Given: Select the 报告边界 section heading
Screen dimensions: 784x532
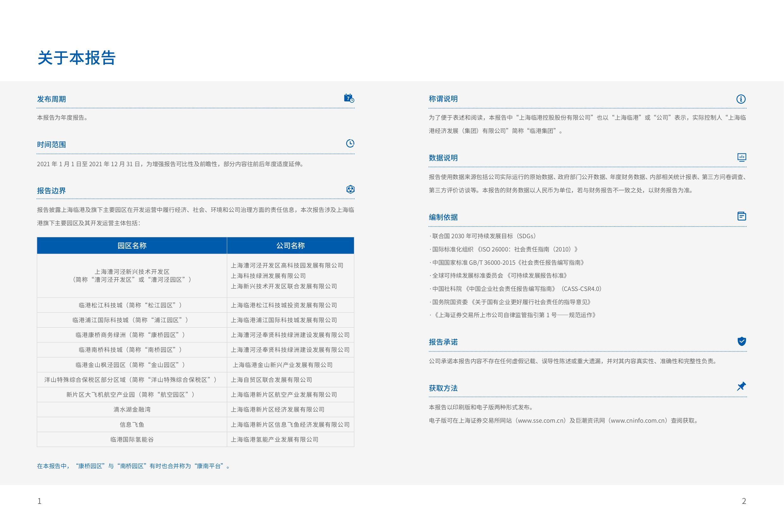Looking at the screenshot, I should (x=51, y=190).
